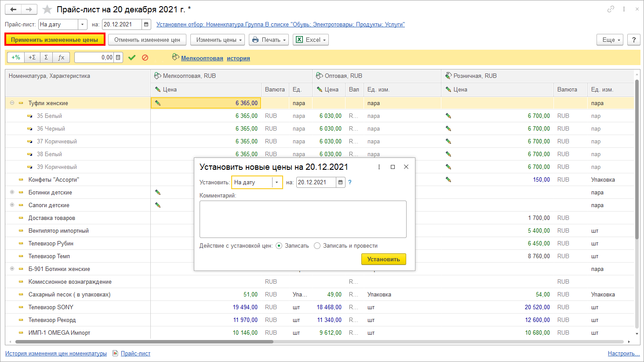The height and width of the screenshot is (362, 644).
Task: Click the horizontal scrollbar of the table
Action: click(x=144, y=342)
